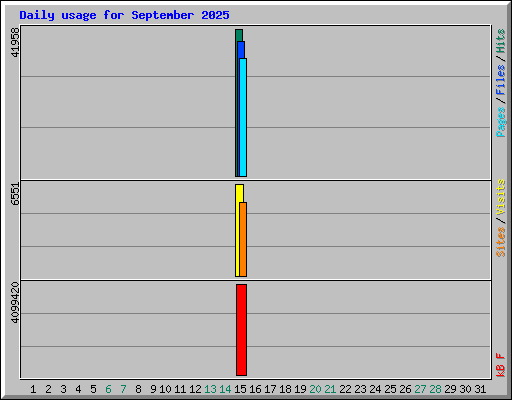Click the orange Sites bar
The height and width of the screenshot is (400, 512).
pyautogui.click(x=243, y=239)
